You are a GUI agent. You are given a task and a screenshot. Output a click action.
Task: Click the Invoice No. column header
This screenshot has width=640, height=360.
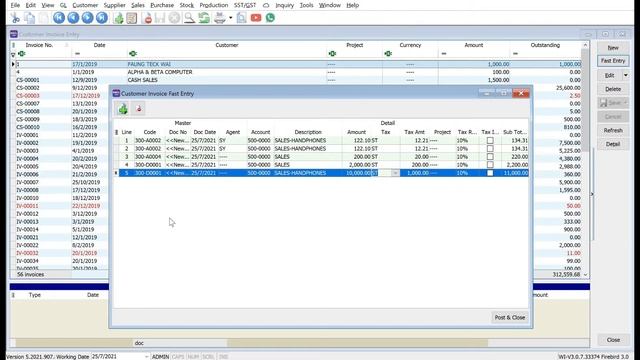[39, 45]
